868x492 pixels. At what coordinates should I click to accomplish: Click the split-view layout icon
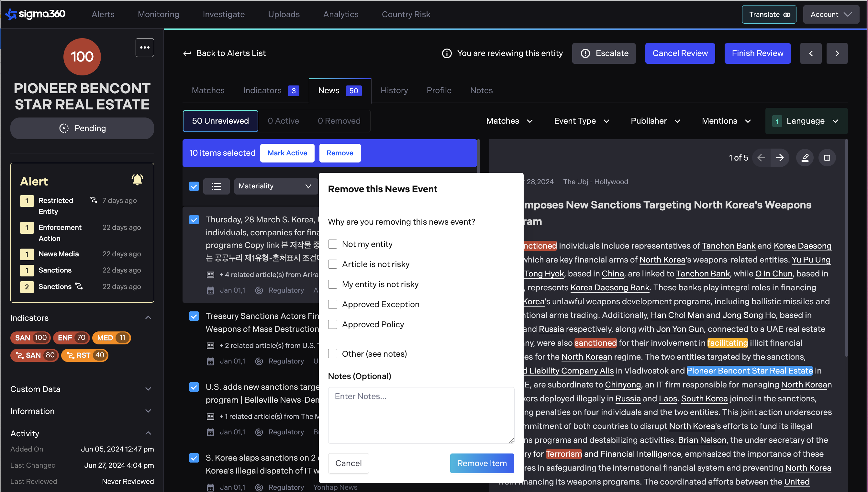pos(827,158)
